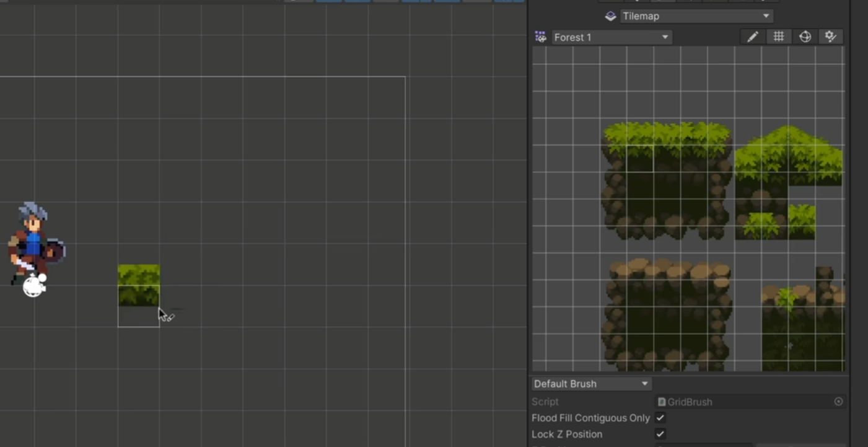Toggle the palette grid visibility icon

pos(779,37)
